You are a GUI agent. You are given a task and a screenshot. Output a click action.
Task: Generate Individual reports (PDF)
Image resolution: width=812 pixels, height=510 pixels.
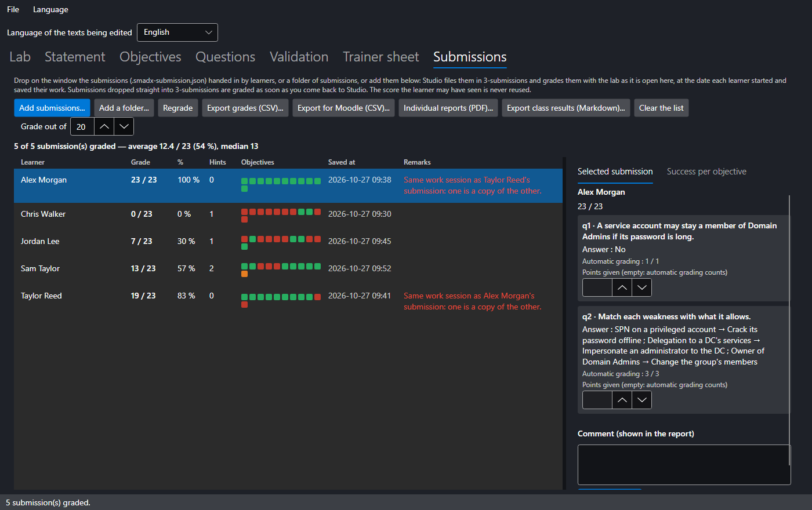tap(448, 108)
